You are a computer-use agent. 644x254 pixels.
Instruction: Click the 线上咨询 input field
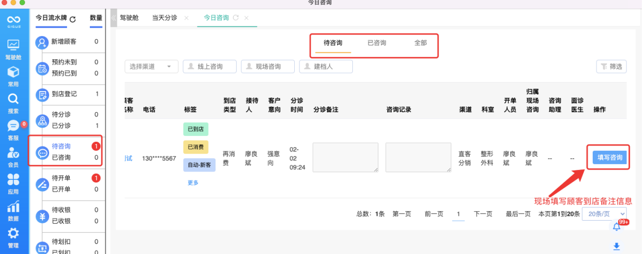tap(210, 66)
